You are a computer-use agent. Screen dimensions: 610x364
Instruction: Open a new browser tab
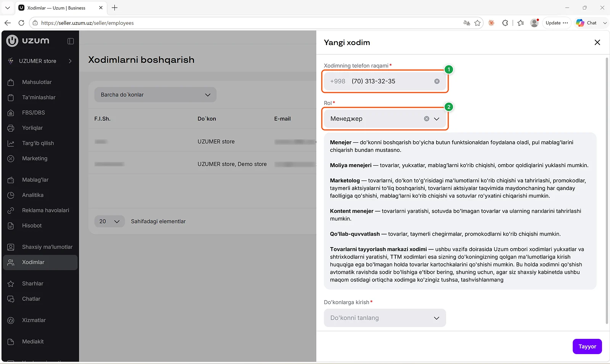[x=114, y=8]
